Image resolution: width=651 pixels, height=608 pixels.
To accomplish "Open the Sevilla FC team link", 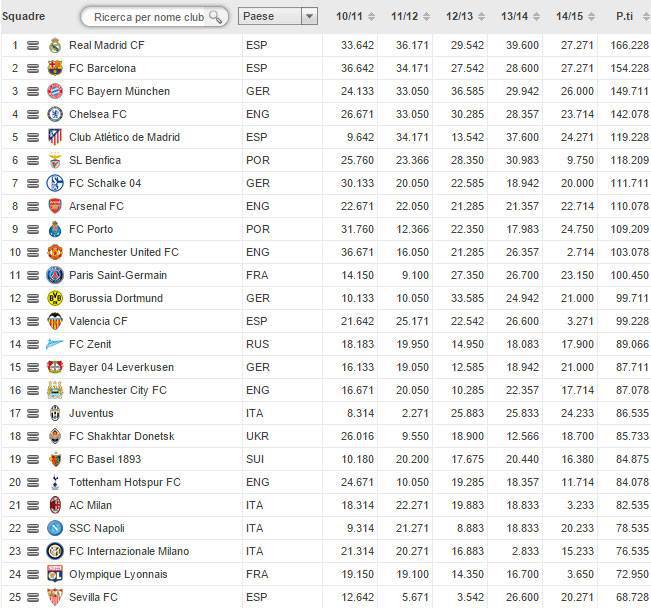I will [x=93, y=597].
